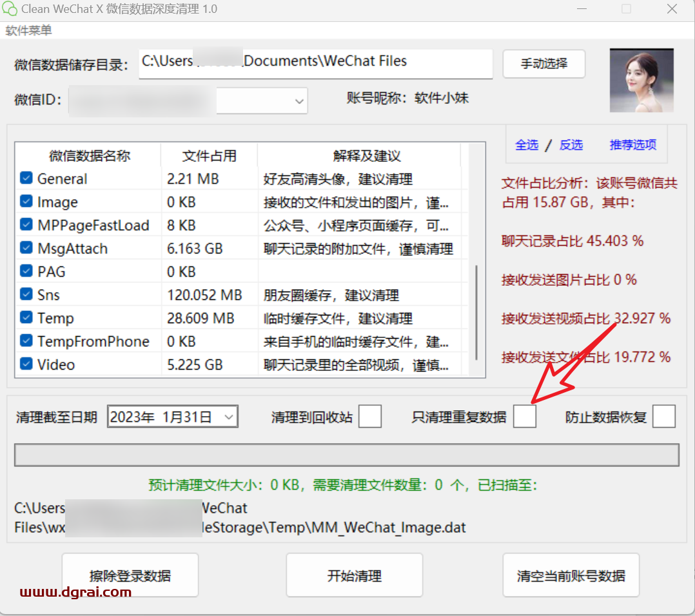Viewport: 695px width, 616px height.
Task: Click the WeChat app icon in title bar
Action: pyautogui.click(x=9, y=9)
